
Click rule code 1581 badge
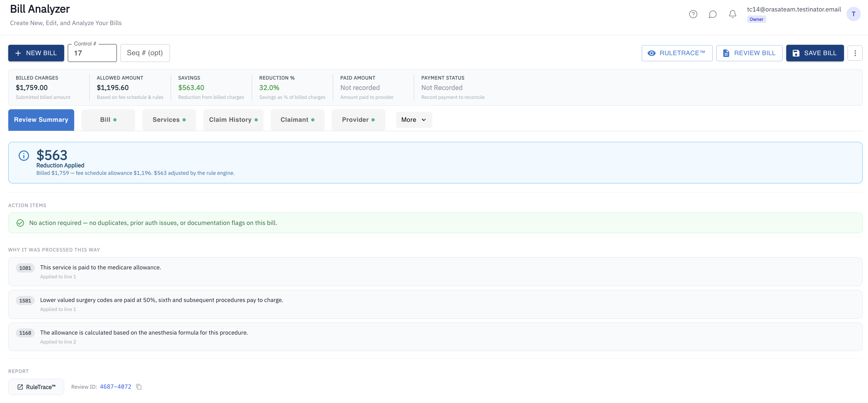click(25, 301)
